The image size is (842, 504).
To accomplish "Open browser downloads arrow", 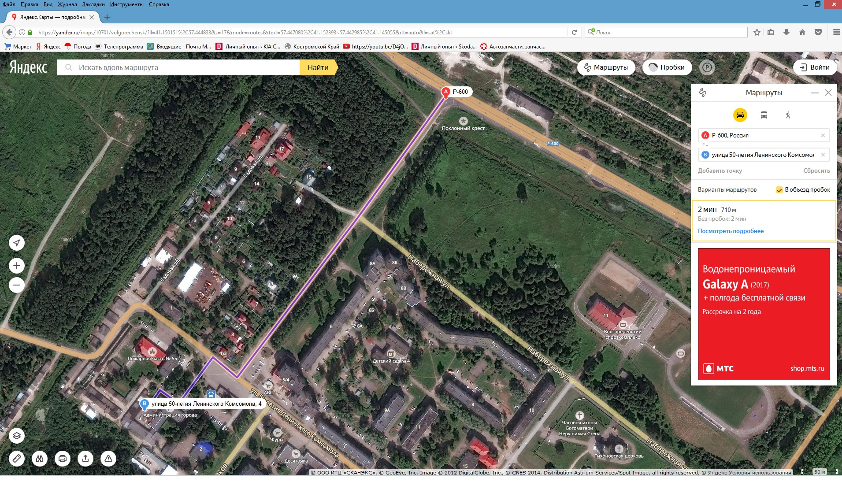I will 786,32.
